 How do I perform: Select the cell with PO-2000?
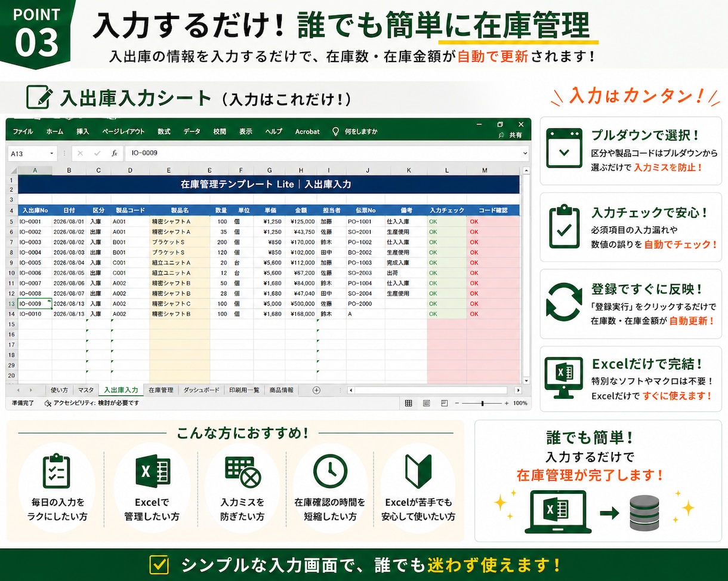[365, 303]
